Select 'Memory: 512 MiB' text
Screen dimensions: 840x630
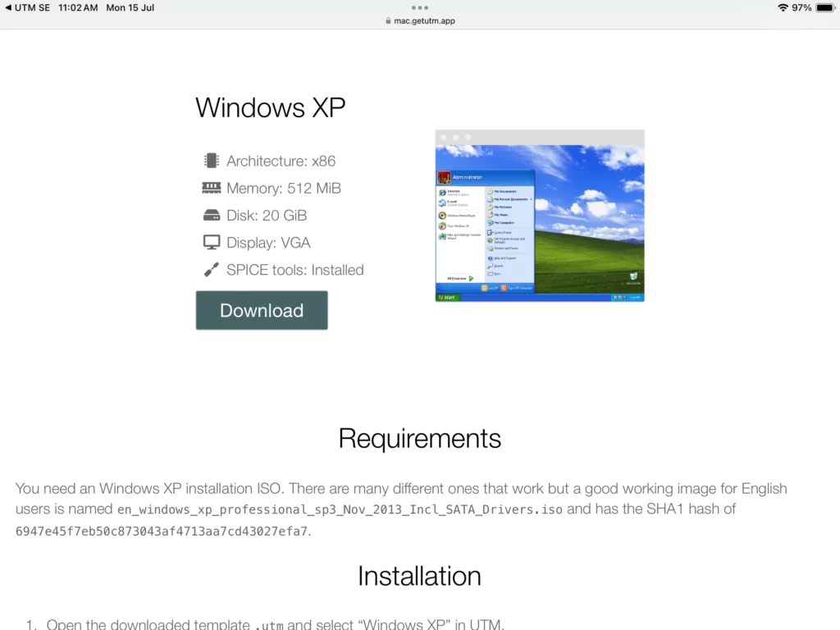point(283,188)
